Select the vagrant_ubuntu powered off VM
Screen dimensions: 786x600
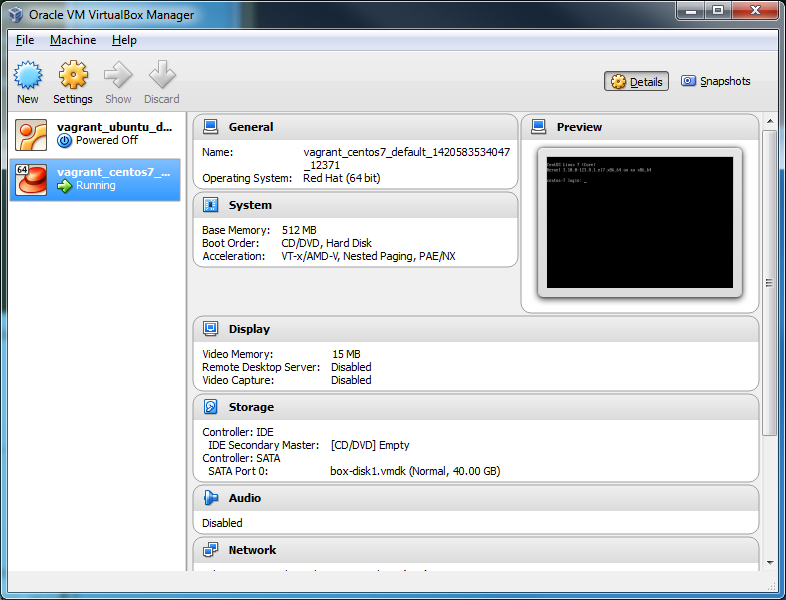[97, 134]
